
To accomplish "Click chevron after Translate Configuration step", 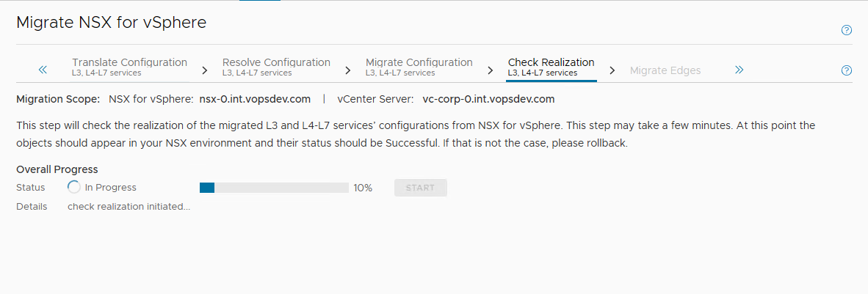I will [204, 70].
